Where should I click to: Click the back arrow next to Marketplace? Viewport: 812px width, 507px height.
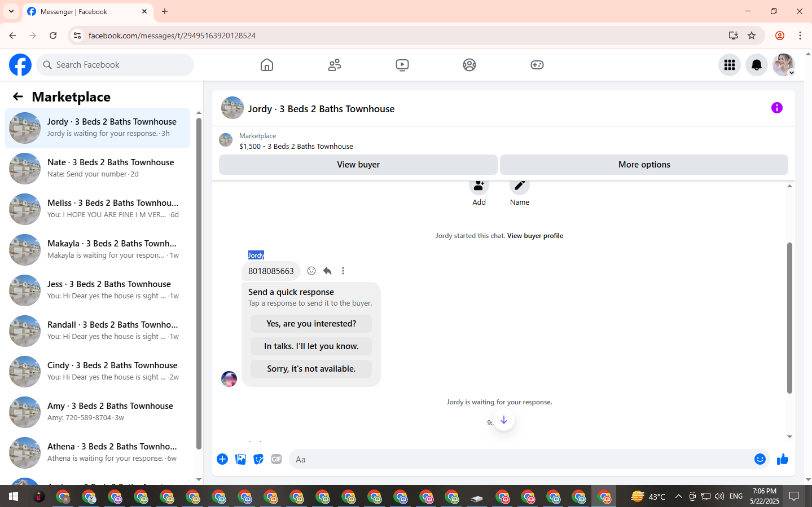pyautogui.click(x=18, y=96)
